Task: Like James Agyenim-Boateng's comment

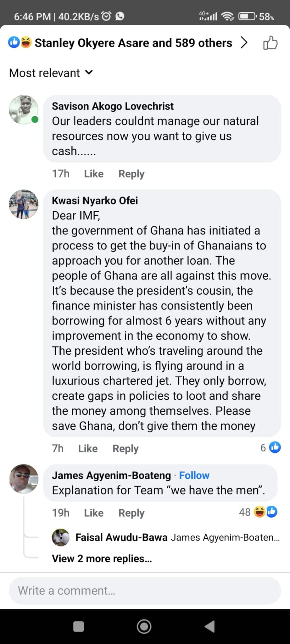Action: point(94,513)
